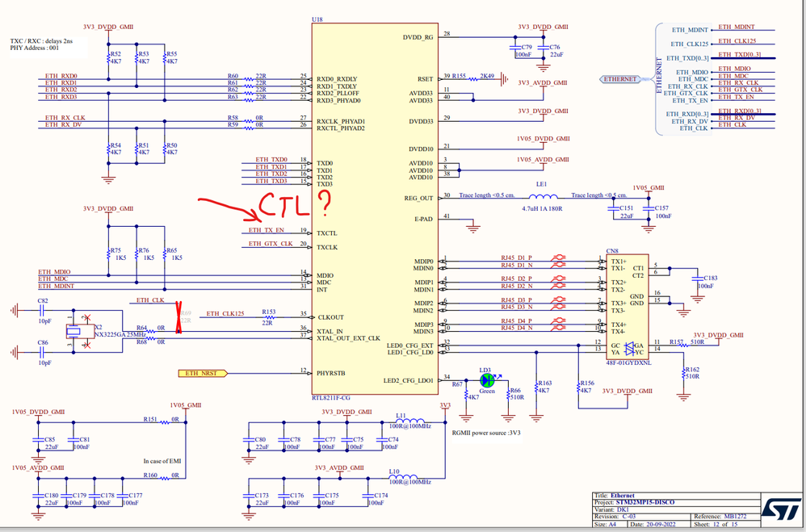This screenshot has height=532, width=806.
Task: Click the ground symbol beside the 2K49 resistor
Action: (x=505, y=79)
